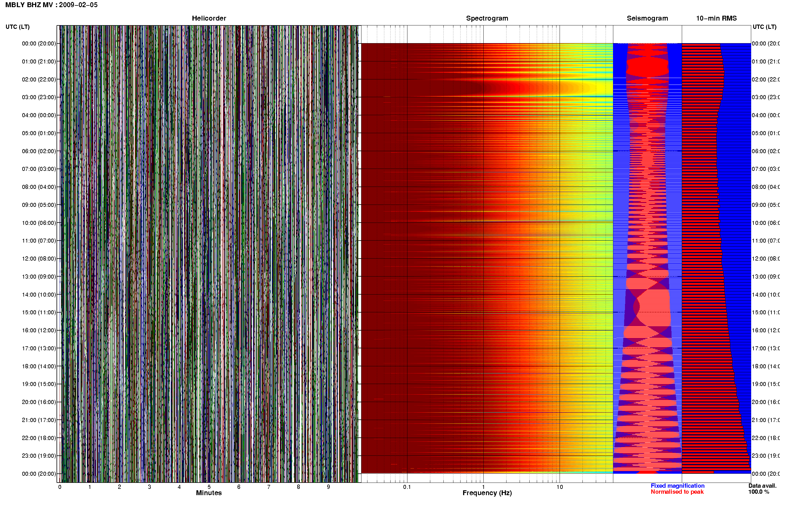Click minute tick label 0 on Helicorder

60,487
